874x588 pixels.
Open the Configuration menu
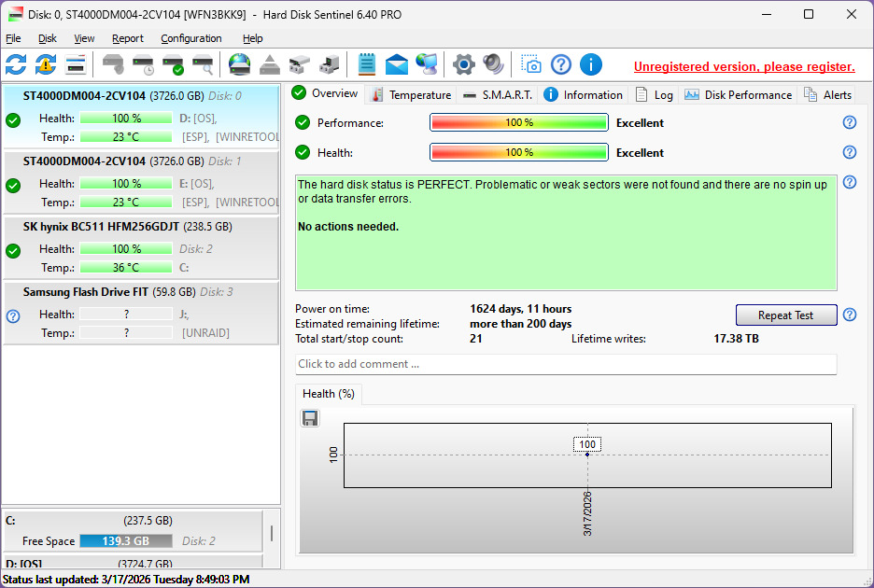(x=191, y=38)
